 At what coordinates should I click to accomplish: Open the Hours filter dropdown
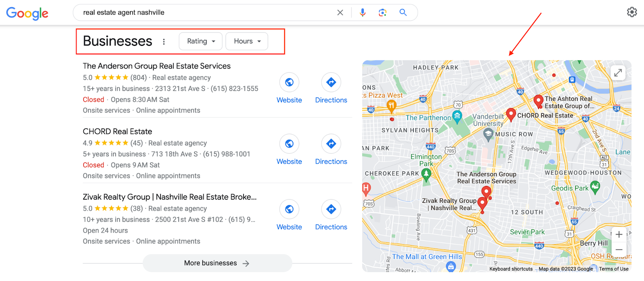tap(247, 41)
